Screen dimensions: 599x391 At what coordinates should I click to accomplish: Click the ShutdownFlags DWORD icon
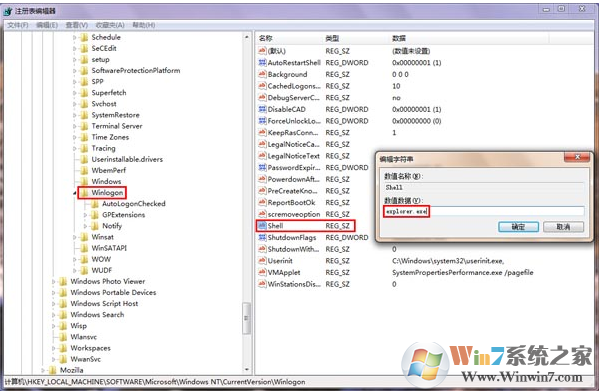click(x=262, y=237)
